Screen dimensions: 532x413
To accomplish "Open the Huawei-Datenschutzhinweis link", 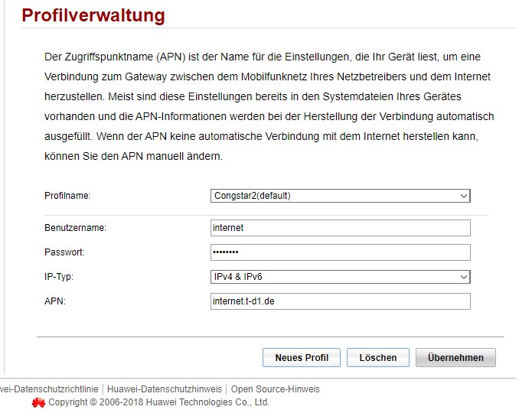I will (165, 389).
